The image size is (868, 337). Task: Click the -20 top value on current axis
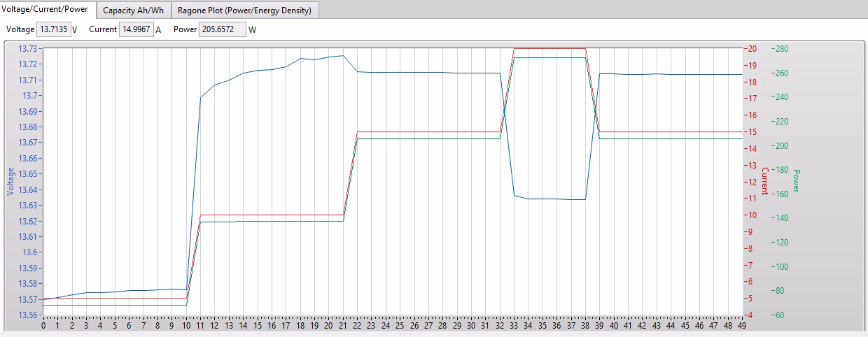[x=752, y=49]
